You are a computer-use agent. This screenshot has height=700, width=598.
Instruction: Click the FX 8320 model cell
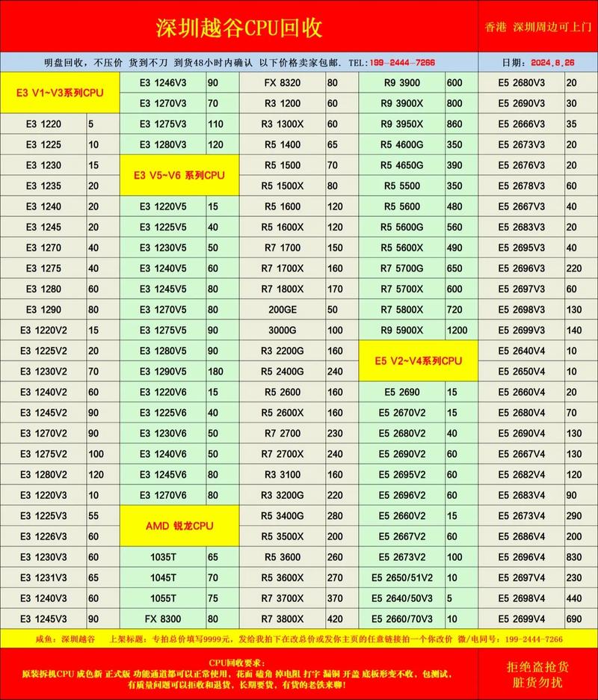pos(283,83)
